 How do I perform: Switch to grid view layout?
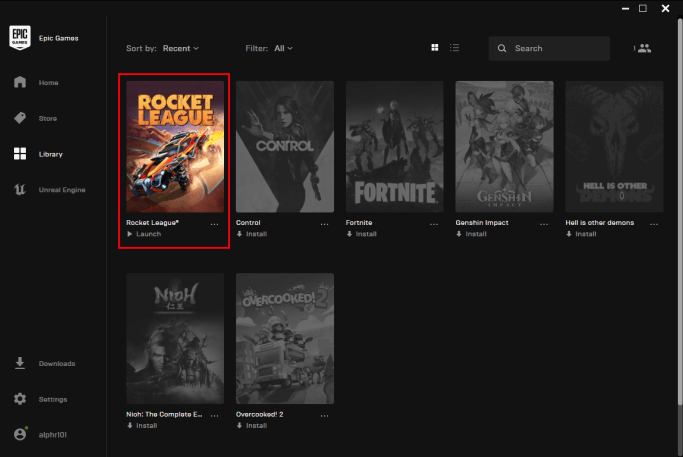[x=435, y=47]
